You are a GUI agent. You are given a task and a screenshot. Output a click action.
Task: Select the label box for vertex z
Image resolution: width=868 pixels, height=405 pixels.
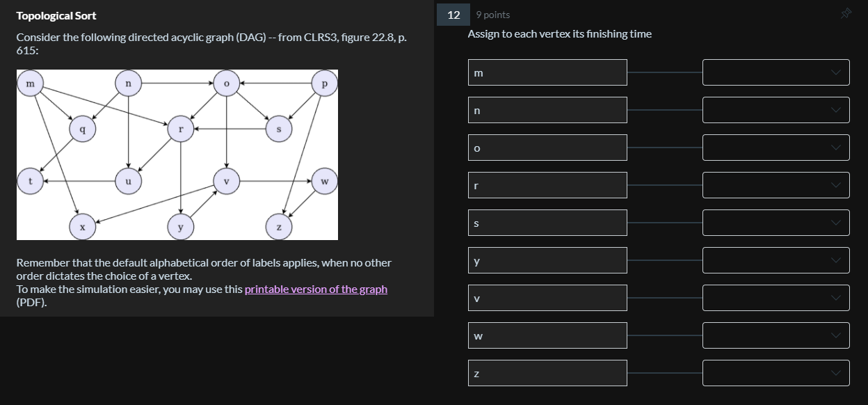547,372
